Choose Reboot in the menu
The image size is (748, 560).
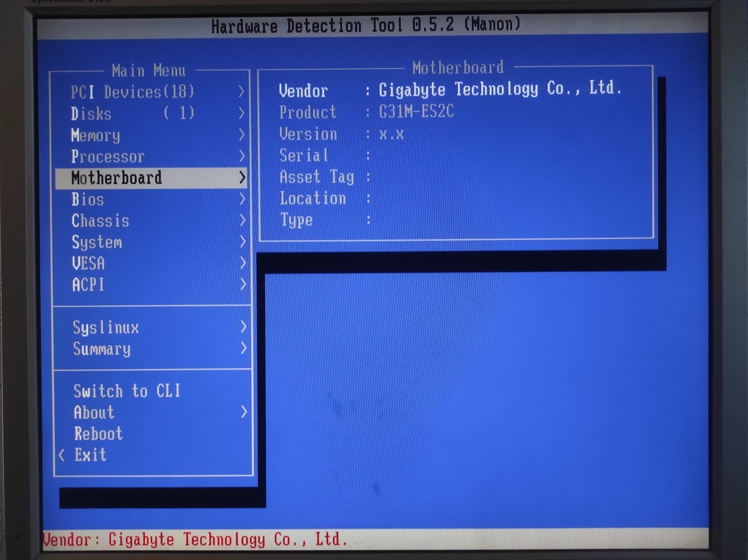(x=98, y=433)
